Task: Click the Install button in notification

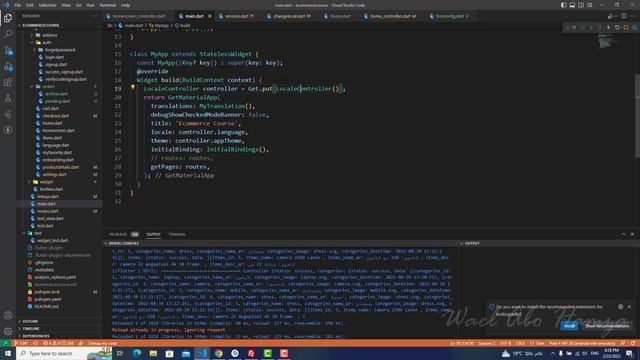Action: click(569, 325)
